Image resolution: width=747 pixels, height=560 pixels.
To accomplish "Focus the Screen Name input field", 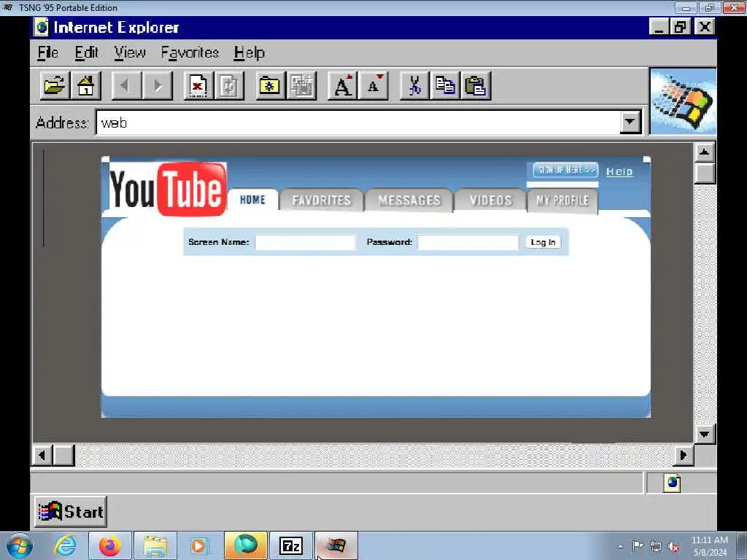I will [306, 242].
